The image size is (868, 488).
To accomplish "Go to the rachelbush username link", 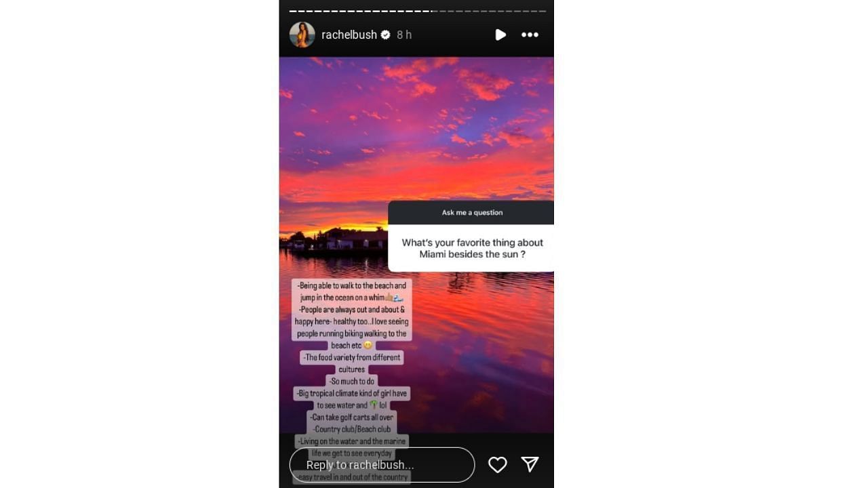I will [x=349, y=35].
